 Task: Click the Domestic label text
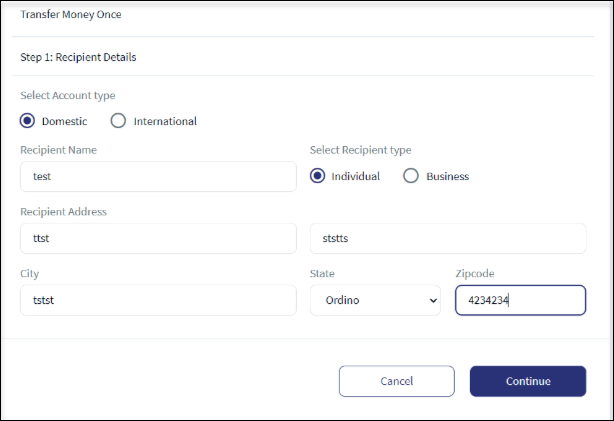coord(64,121)
